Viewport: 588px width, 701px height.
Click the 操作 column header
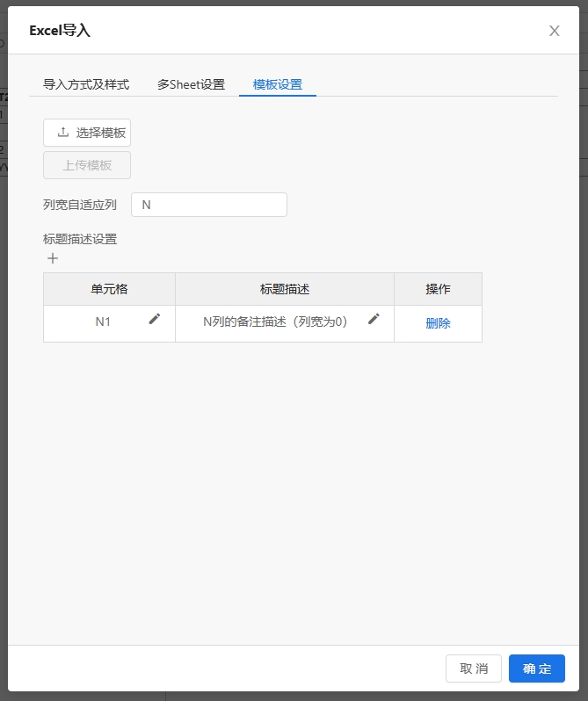[439, 289]
